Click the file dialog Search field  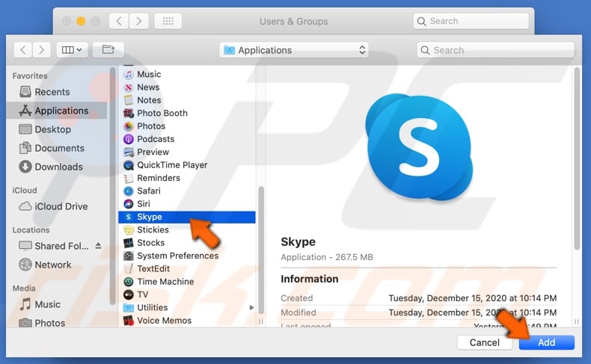click(495, 50)
